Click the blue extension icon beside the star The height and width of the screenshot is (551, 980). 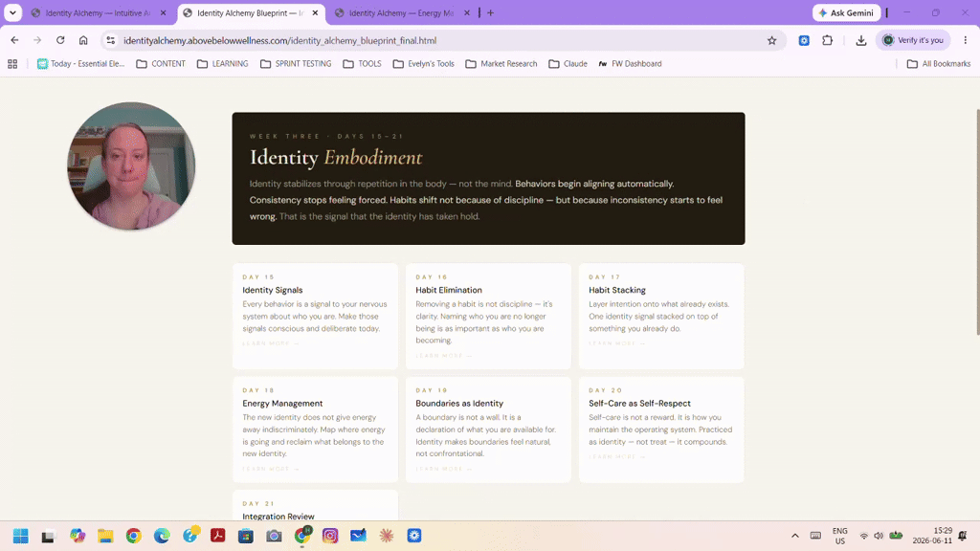804,40
